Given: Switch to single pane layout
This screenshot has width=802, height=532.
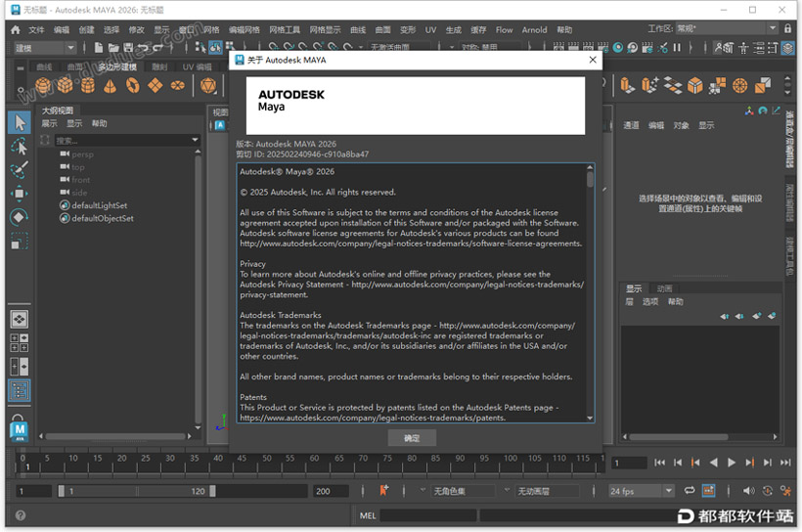Looking at the screenshot, I should click(x=20, y=320).
